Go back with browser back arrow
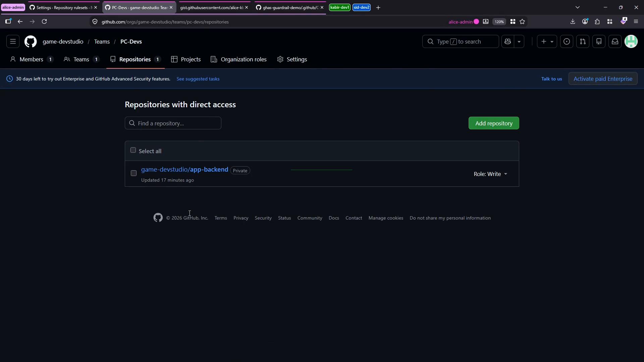644x362 pixels. [x=20, y=21]
